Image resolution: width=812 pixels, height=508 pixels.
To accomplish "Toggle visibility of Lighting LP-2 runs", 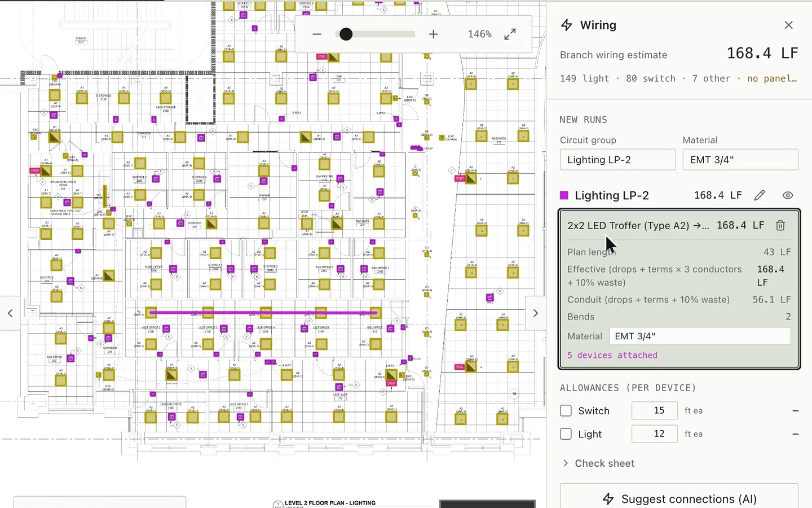I will pos(788,195).
